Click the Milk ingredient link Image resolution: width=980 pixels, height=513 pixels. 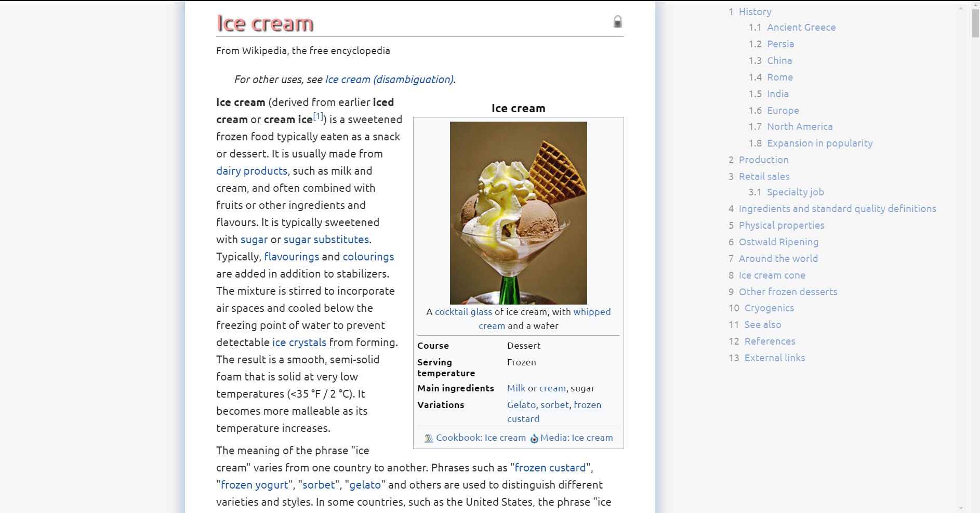point(516,388)
